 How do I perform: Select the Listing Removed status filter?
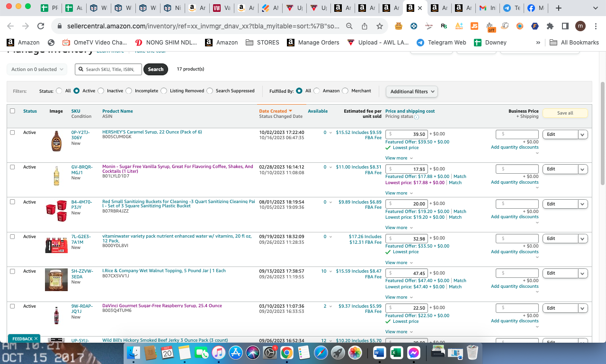pyautogui.click(x=164, y=91)
